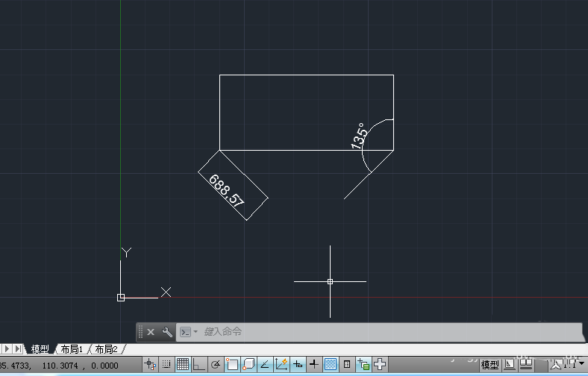Open recent commands dropdown
The height and width of the screenshot is (376, 588).
coord(195,331)
